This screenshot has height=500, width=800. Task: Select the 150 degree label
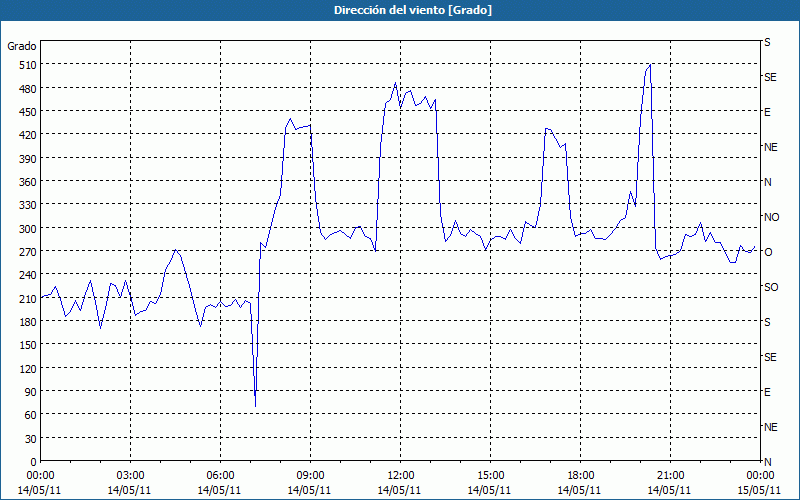point(28,345)
